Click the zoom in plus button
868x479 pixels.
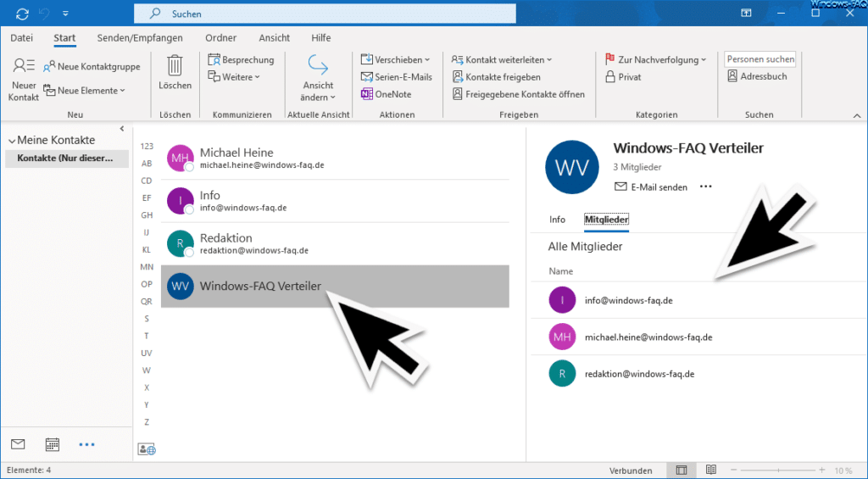(822, 470)
